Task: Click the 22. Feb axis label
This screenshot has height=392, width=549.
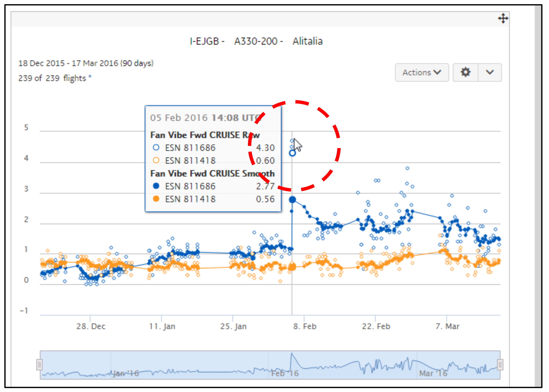Action: tap(376, 326)
